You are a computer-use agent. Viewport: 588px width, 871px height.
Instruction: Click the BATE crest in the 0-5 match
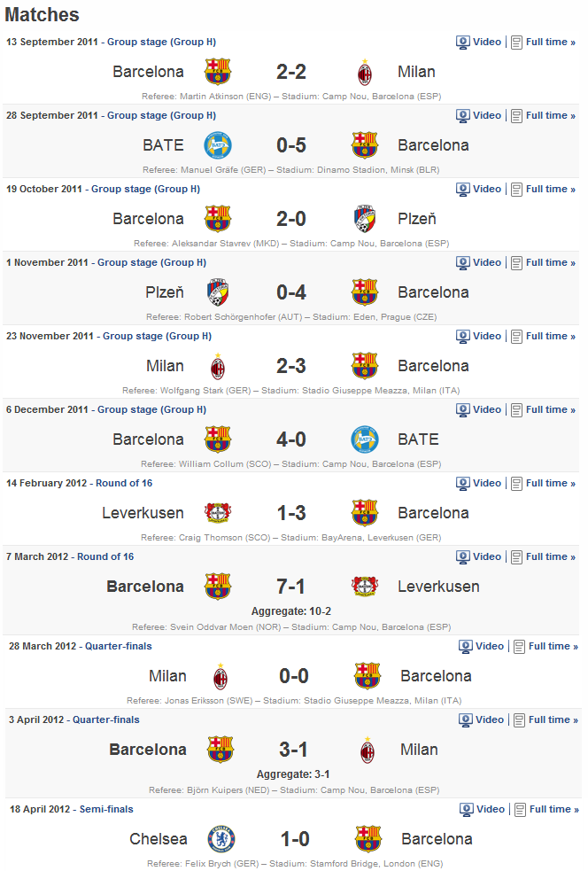coord(218,145)
